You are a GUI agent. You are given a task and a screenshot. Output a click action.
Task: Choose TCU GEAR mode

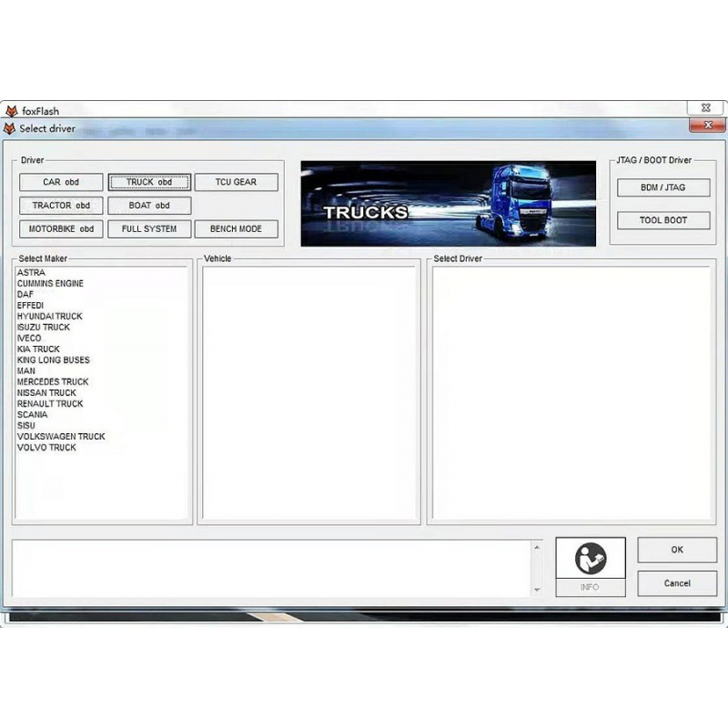point(236,182)
